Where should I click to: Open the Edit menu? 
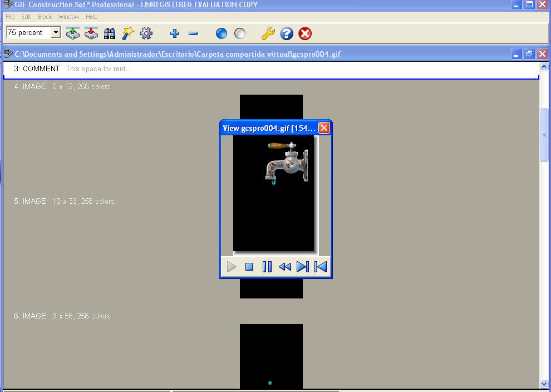[26, 17]
